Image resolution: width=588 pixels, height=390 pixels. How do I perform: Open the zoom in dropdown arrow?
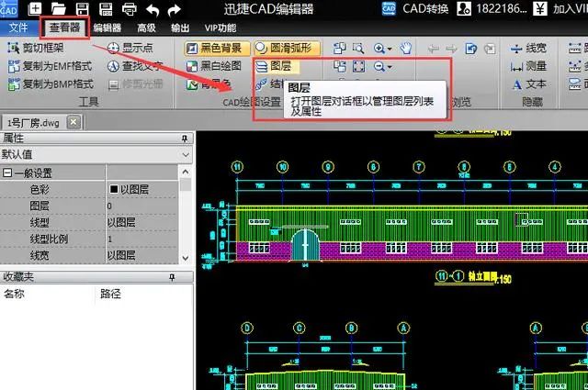[390, 49]
